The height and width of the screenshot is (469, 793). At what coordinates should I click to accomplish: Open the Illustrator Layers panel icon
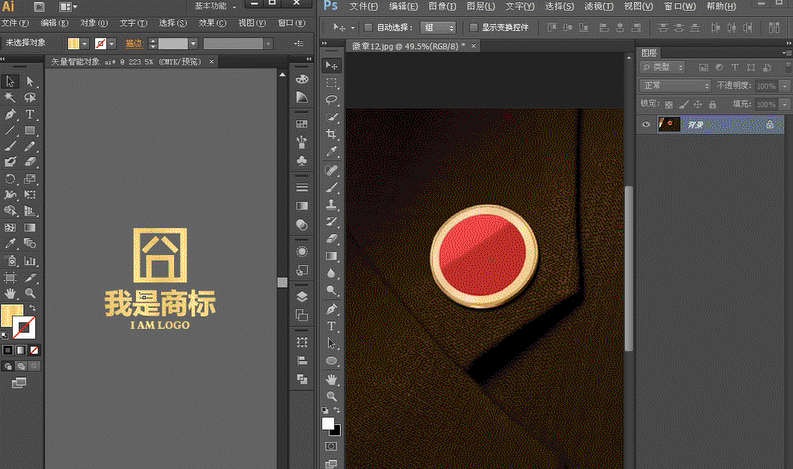point(301,297)
